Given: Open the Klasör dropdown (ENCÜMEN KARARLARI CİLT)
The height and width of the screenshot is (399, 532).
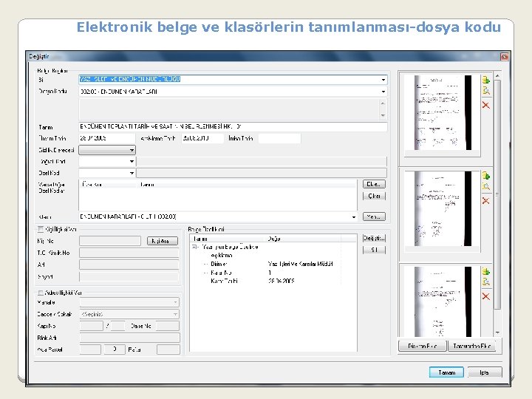Looking at the screenshot, I should tap(353, 216).
